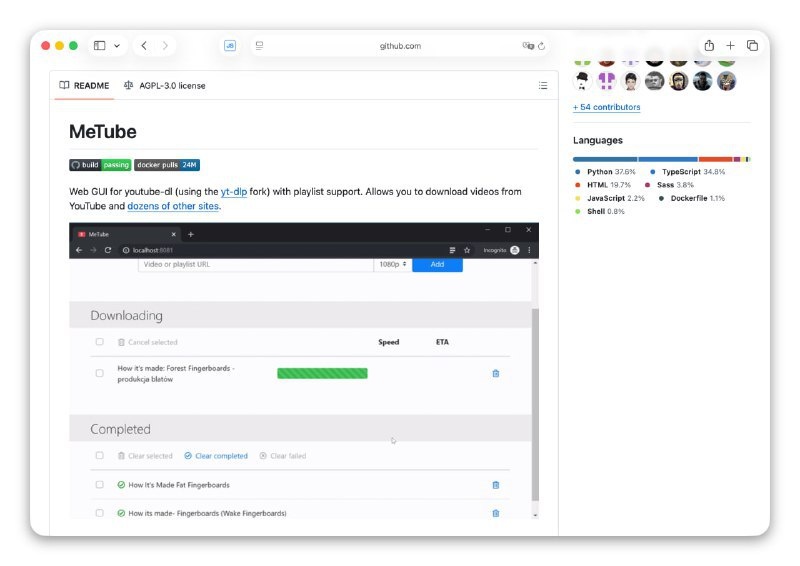Click Clear failed
Viewport: 800px width, 566px height.
point(283,456)
